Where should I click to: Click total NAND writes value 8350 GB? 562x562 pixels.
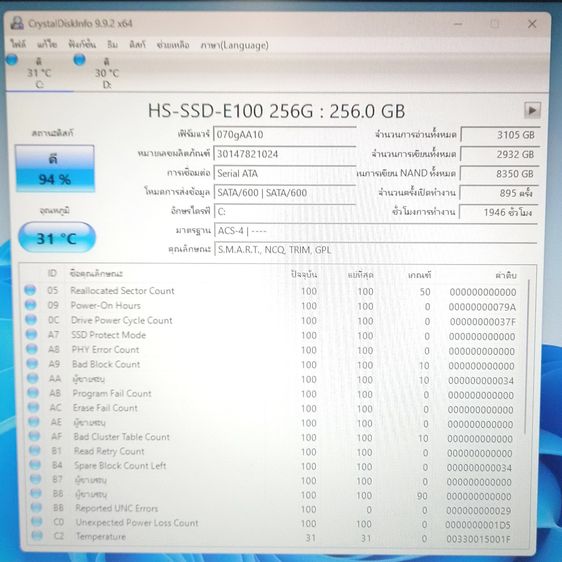pyautogui.click(x=500, y=173)
